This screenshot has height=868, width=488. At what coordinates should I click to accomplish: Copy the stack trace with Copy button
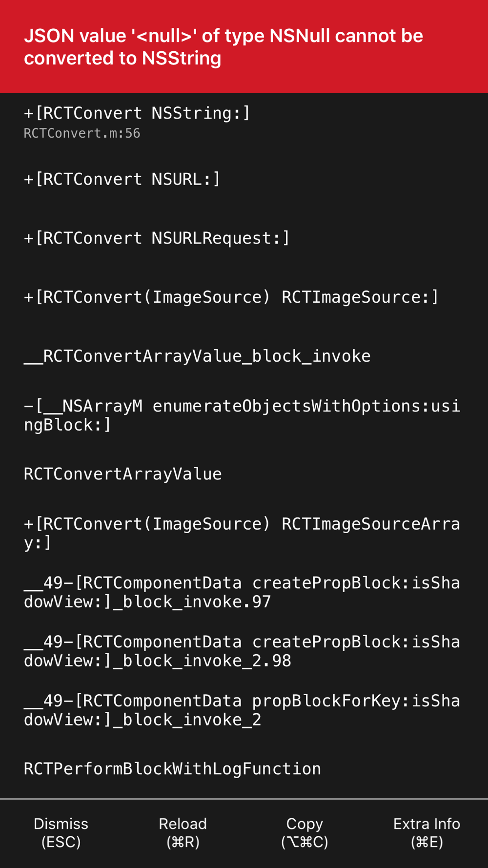coord(305,833)
